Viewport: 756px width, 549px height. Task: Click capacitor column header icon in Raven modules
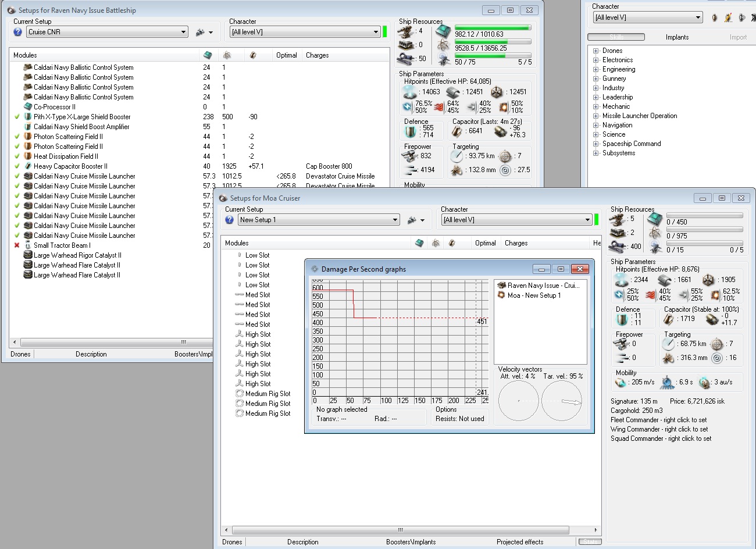pyautogui.click(x=252, y=55)
